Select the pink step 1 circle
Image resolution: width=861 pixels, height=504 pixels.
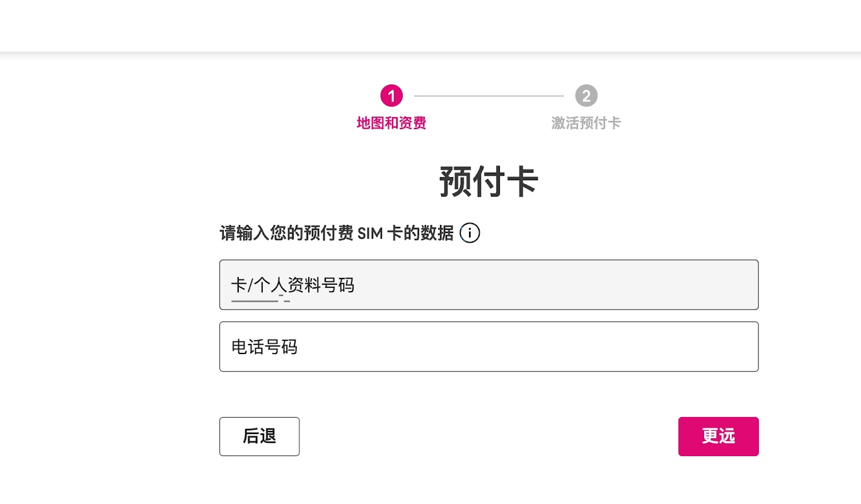click(x=391, y=96)
